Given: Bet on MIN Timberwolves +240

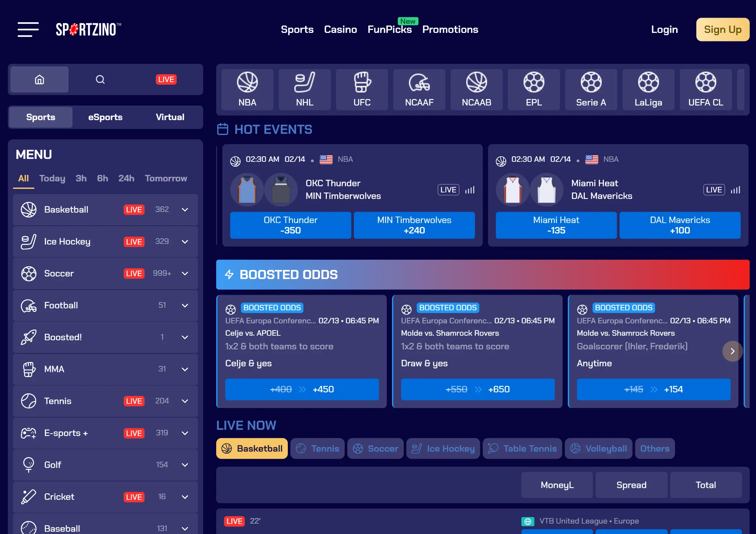Looking at the screenshot, I should point(414,225).
